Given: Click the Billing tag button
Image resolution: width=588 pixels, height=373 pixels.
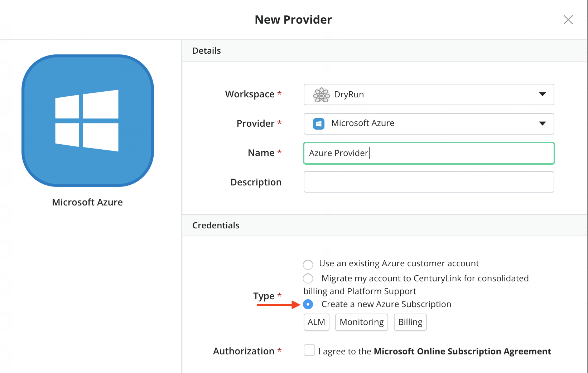Looking at the screenshot, I should coord(410,322).
